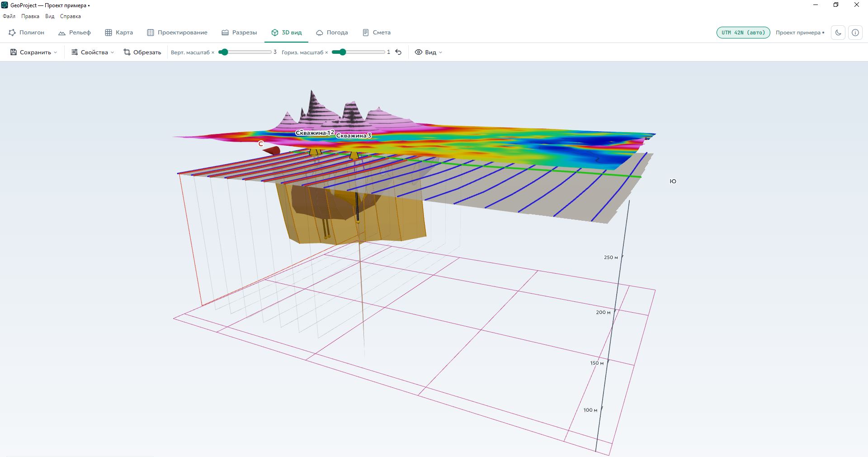Open the Карта tab

tap(119, 33)
